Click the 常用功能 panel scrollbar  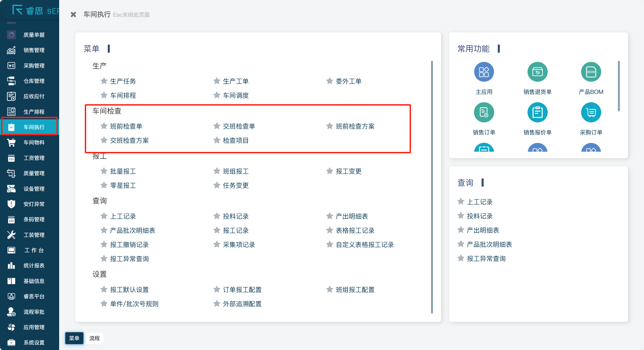point(619,86)
